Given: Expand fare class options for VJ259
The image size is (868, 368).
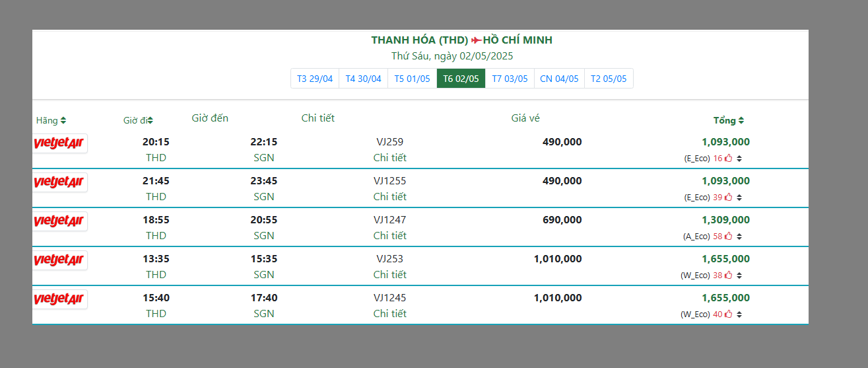Looking at the screenshot, I should tap(739, 159).
